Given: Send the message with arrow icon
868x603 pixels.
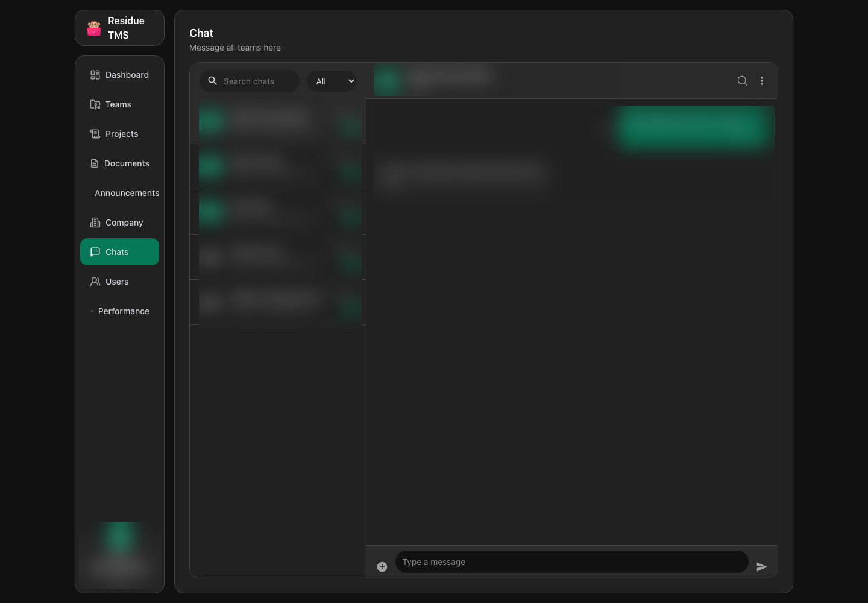Looking at the screenshot, I should point(762,567).
